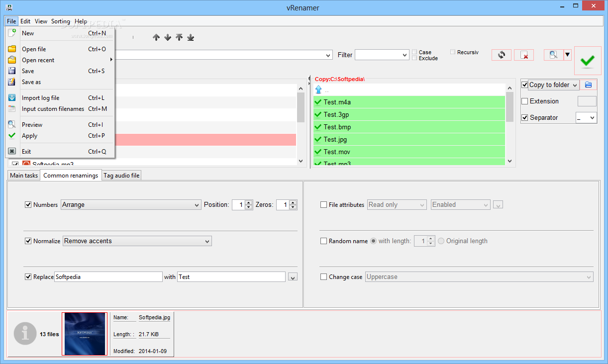The image size is (608, 364).
Task: Click the info icon beside 13 files
Action: point(25,334)
